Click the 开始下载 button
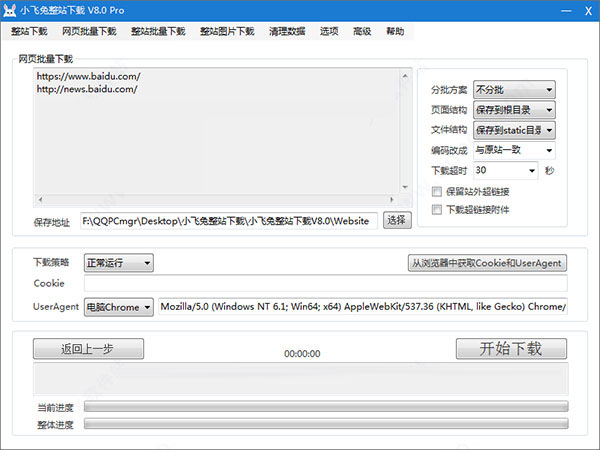The height and width of the screenshot is (450, 600). (511, 349)
